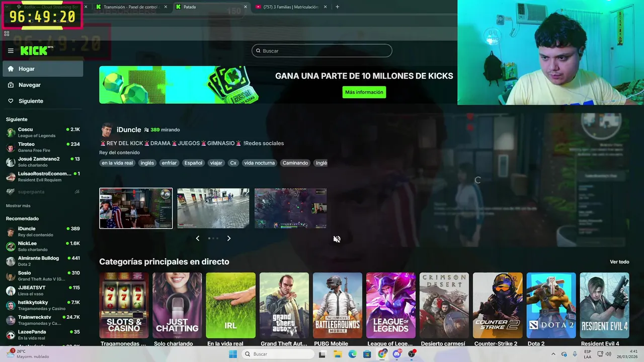The height and width of the screenshot is (362, 644).
Task: Show hidden system tray icons
Action: coord(553,354)
